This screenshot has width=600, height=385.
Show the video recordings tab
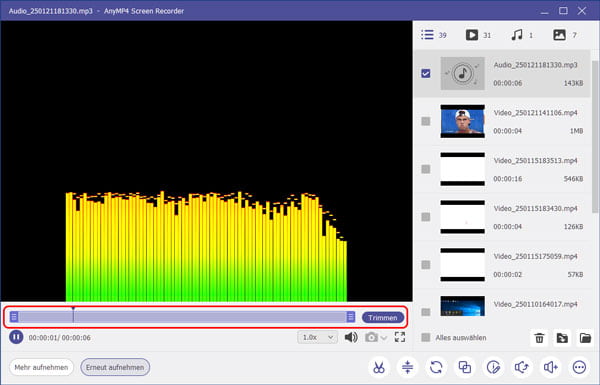[478, 35]
